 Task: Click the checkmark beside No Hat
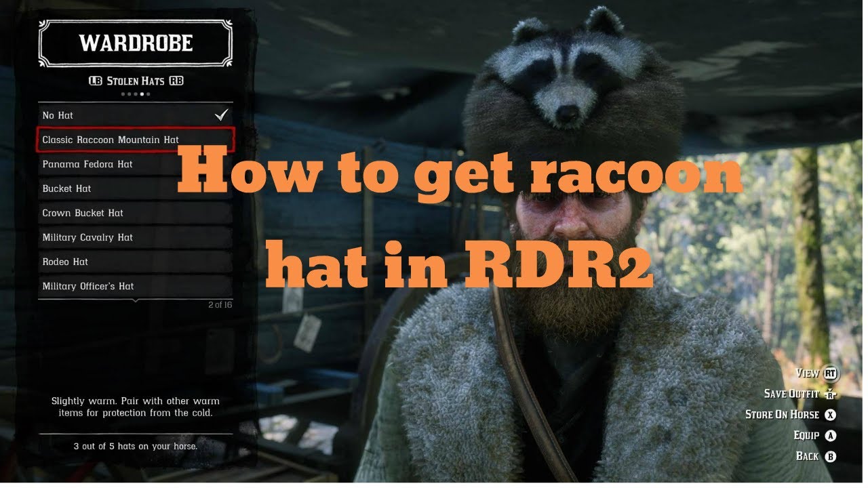coord(221,115)
